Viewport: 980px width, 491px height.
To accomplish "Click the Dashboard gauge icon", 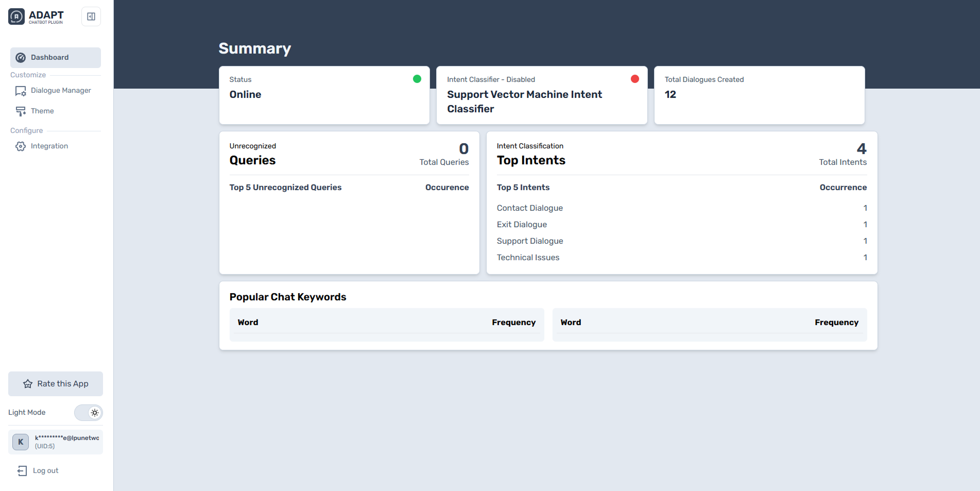I will coord(21,58).
